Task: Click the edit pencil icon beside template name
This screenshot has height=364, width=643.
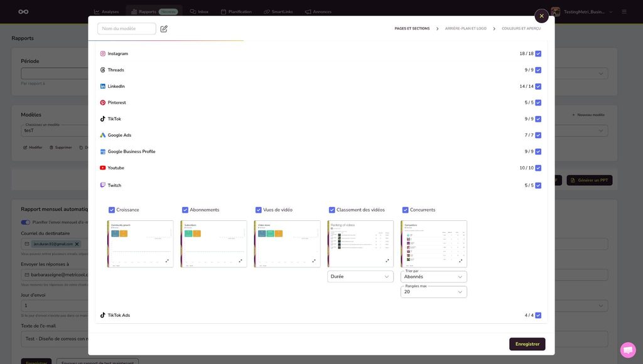Action: pos(164,29)
